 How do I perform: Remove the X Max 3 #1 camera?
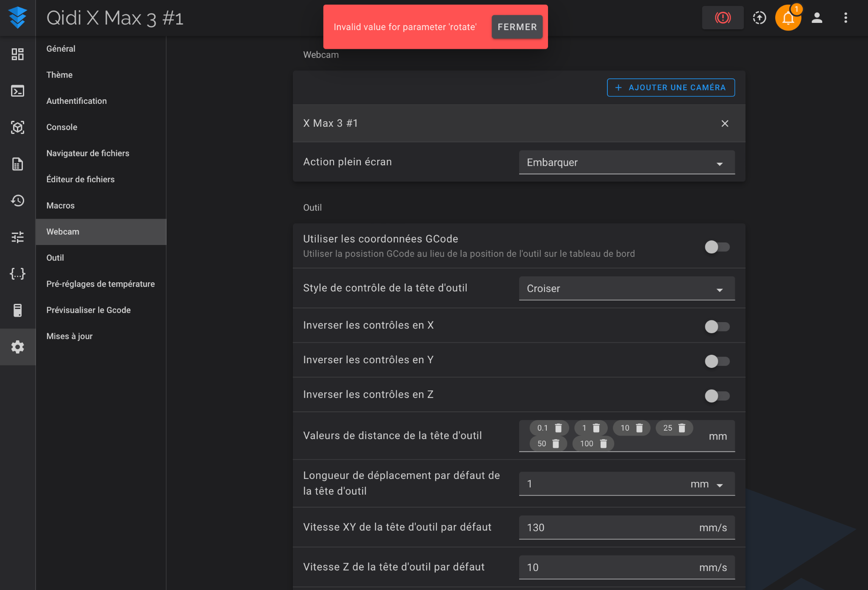pos(725,123)
